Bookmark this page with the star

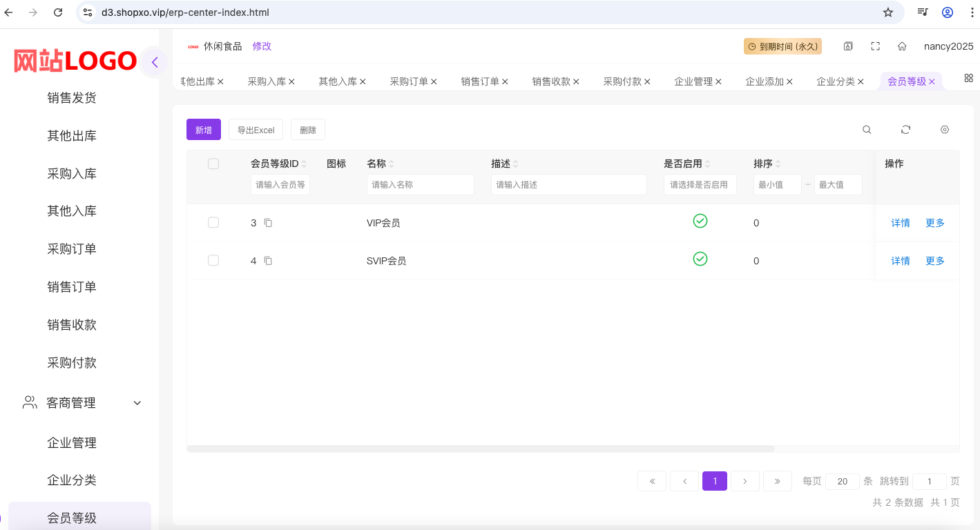(x=888, y=12)
